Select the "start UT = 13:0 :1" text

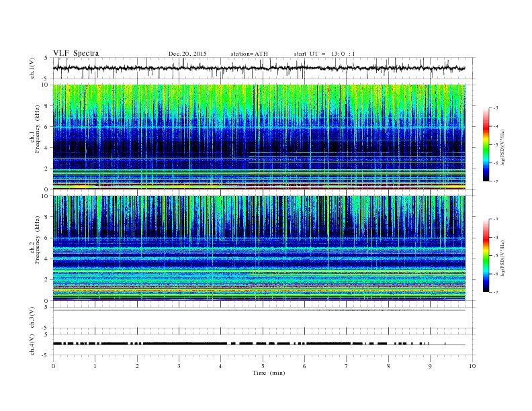(324, 54)
